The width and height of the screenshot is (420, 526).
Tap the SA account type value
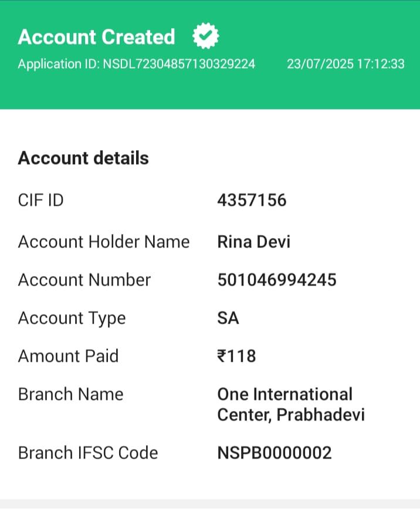tap(228, 318)
